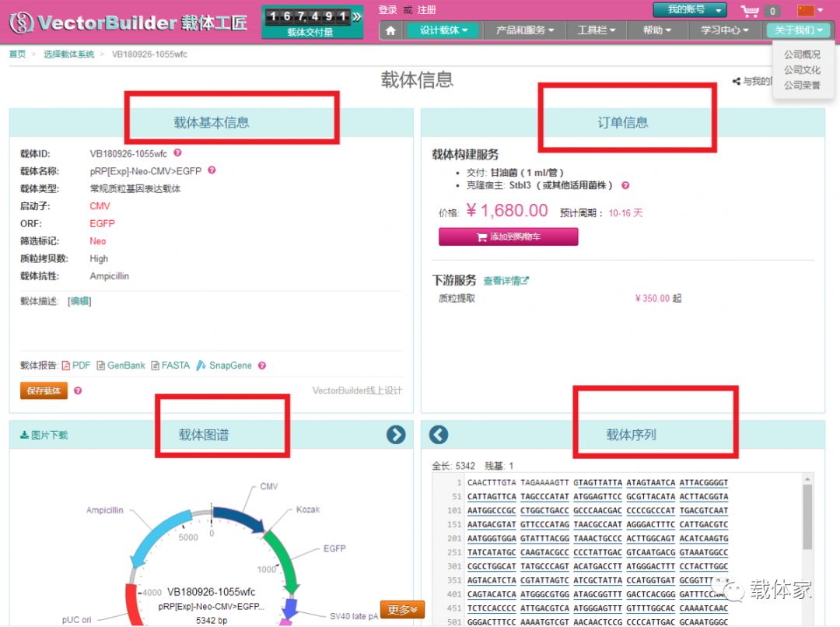Click the right chevron on 载体图谱 panel
Image resolution: width=840 pixels, height=627 pixels.
tap(395, 435)
